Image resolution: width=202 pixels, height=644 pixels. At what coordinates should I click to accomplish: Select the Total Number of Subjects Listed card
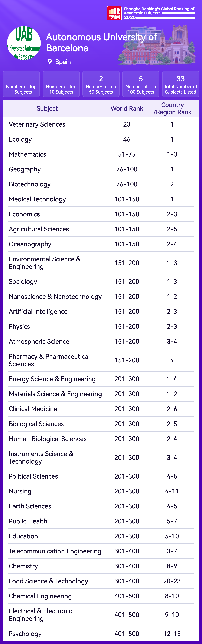click(x=180, y=84)
